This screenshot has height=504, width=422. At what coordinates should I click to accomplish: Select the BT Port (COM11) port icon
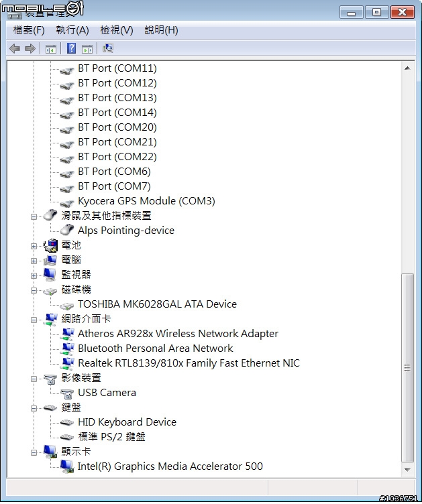click(x=67, y=70)
